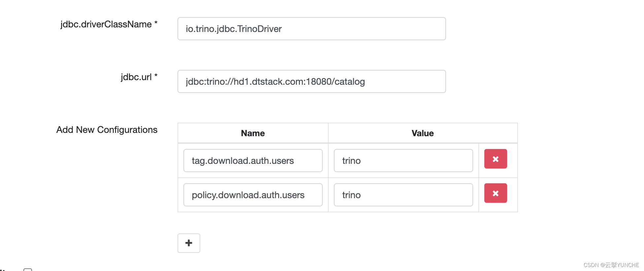Click the Add New Configurations label

click(107, 130)
